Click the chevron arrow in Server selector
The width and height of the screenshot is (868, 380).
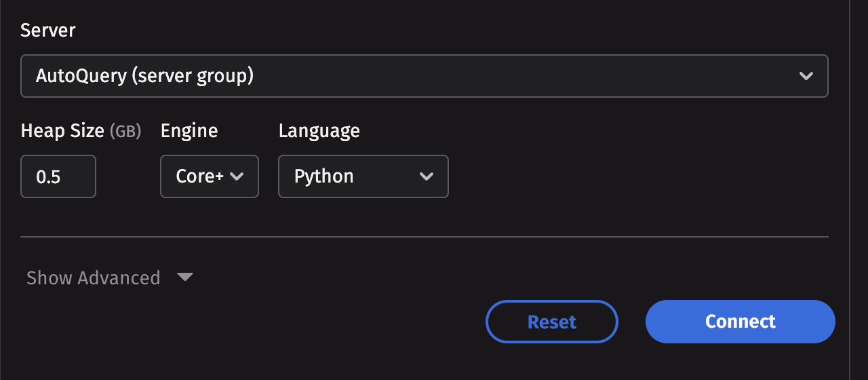[x=806, y=76]
